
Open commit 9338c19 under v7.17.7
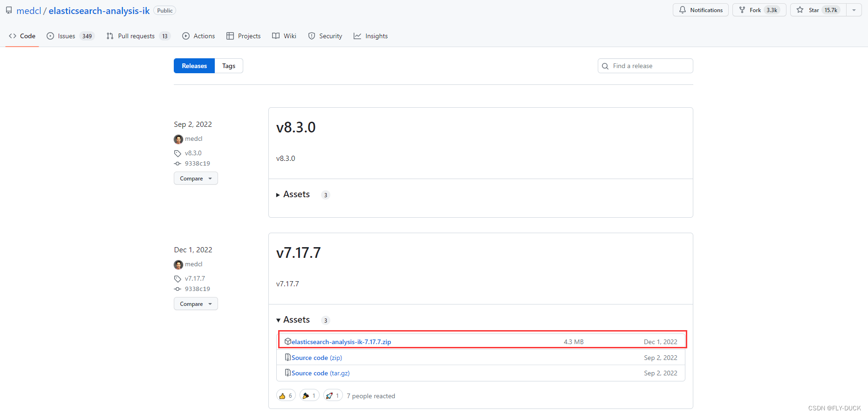click(198, 289)
